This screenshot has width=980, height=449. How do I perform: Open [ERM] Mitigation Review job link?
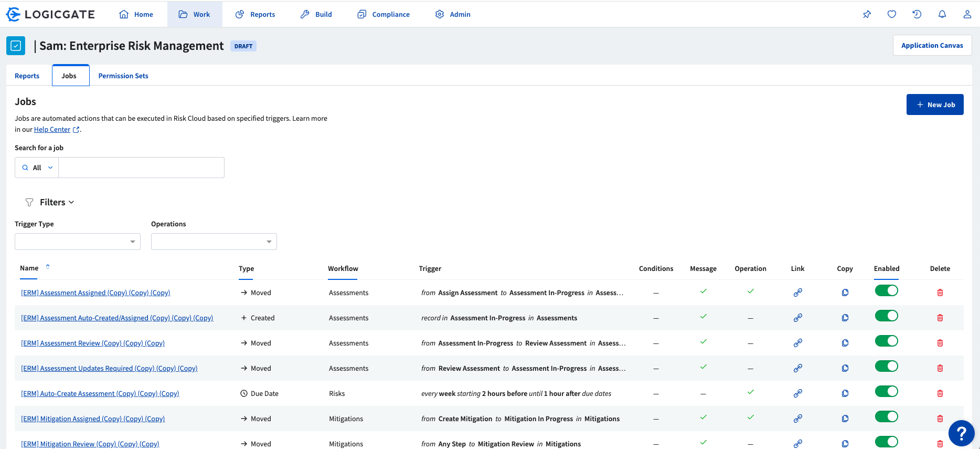pyautogui.click(x=90, y=444)
